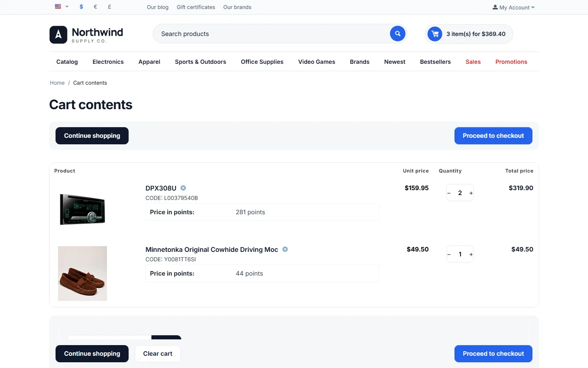Open the Minnetonka Original Cowhide Driving Moc link

coord(212,249)
